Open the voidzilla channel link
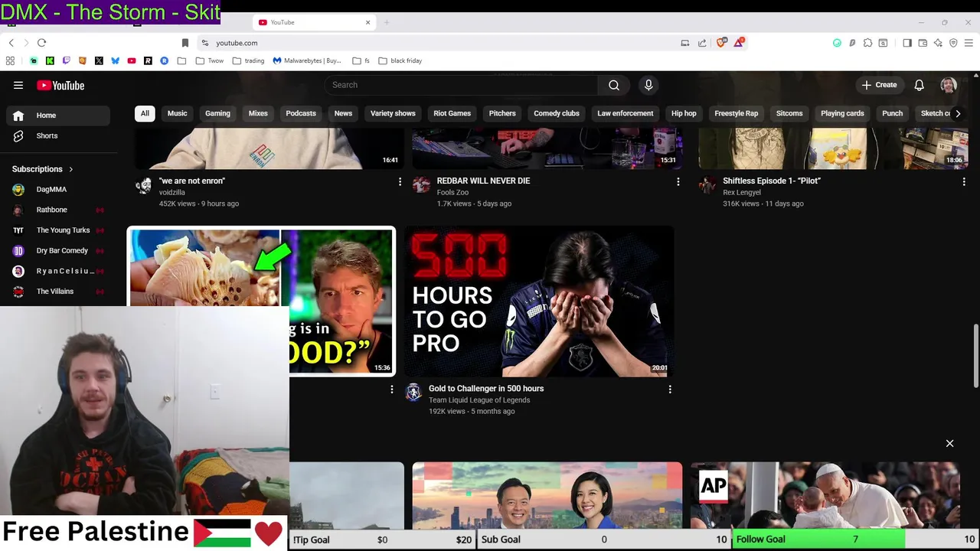Image resolution: width=980 pixels, height=551 pixels. [x=172, y=193]
